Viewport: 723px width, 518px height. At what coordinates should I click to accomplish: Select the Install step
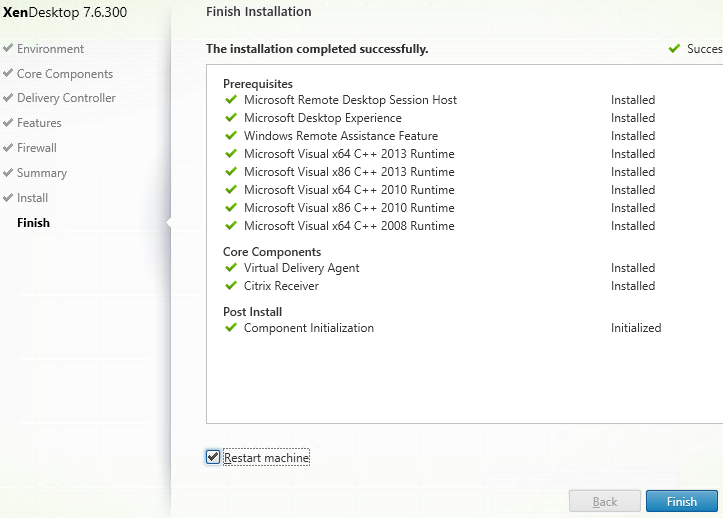(32, 198)
